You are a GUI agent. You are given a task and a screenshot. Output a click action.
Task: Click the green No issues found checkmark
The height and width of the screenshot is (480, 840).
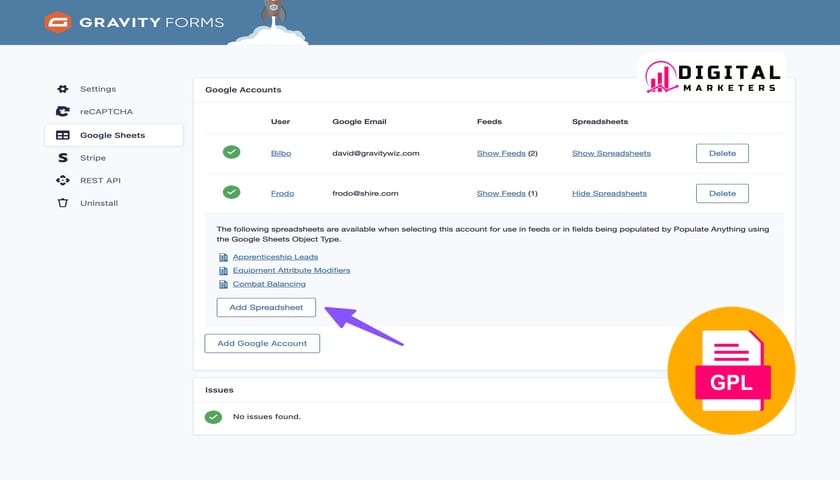pos(213,416)
